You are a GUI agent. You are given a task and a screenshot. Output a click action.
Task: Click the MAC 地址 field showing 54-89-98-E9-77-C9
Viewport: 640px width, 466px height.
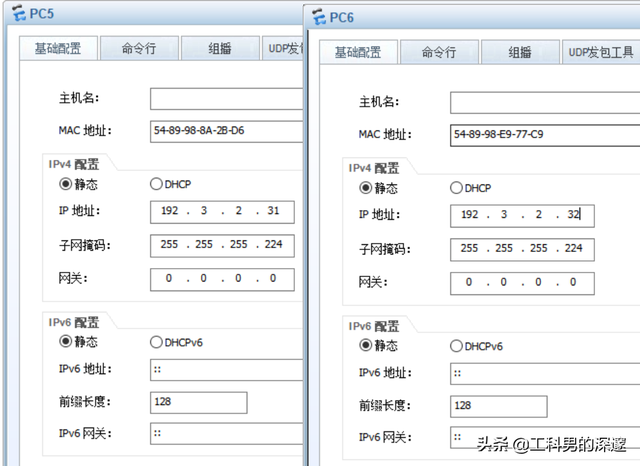tap(545, 135)
